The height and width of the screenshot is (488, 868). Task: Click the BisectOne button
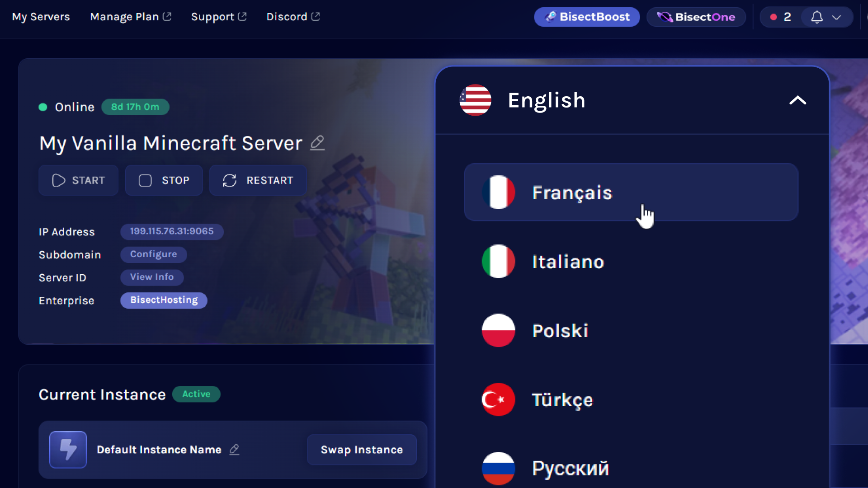click(x=696, y=17)
